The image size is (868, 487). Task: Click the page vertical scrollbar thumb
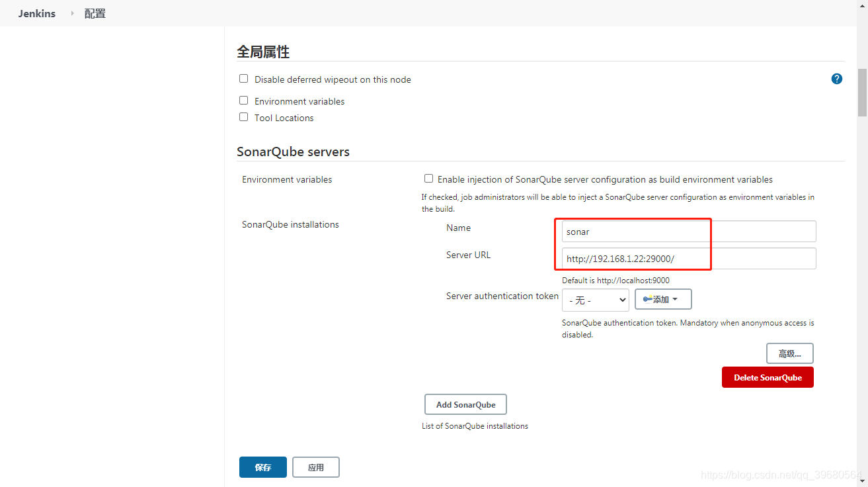click(862, 91)
